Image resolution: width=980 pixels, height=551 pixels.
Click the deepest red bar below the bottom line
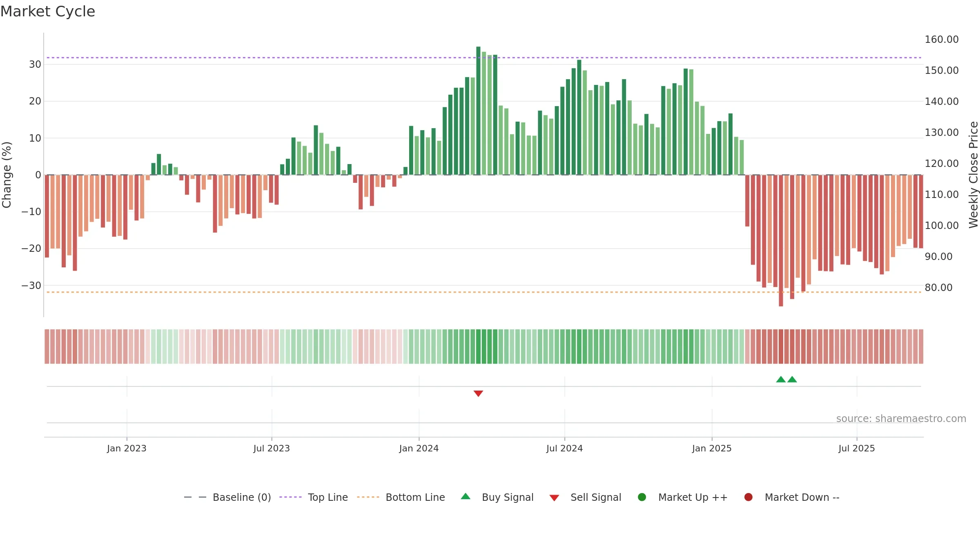(x=781, y=241)
